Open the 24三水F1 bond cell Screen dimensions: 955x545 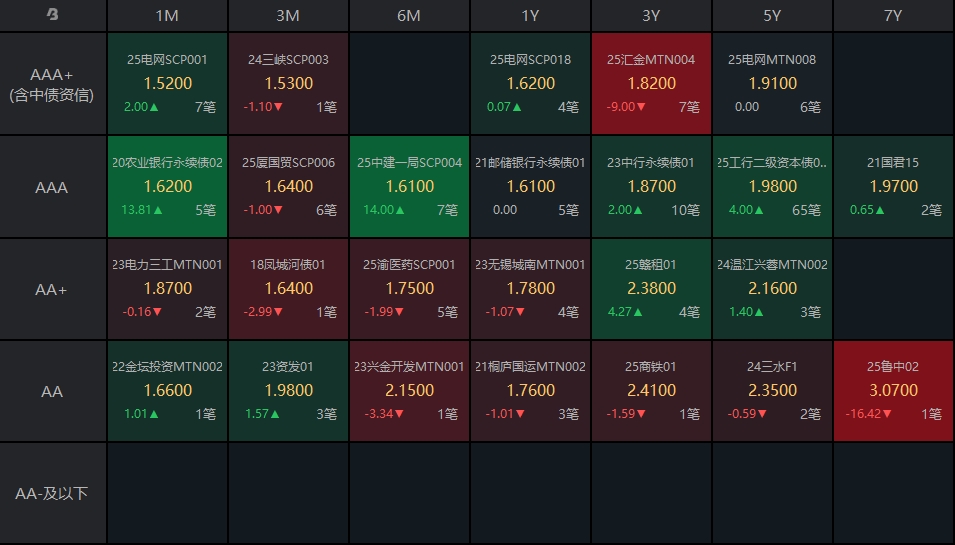pos(772,391)
